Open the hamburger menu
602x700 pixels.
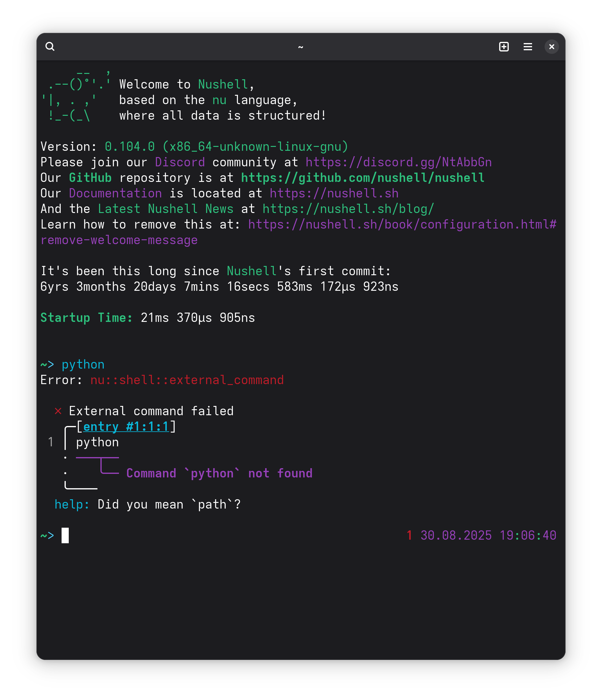click(x=528, y=47)
